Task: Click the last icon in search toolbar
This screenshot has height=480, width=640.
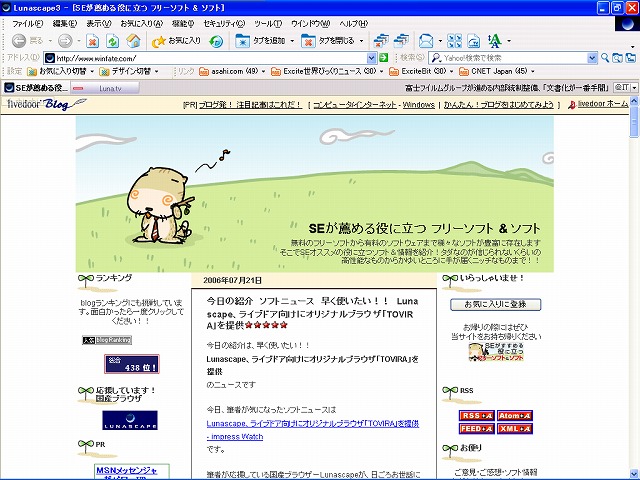Action: point(631,58)
